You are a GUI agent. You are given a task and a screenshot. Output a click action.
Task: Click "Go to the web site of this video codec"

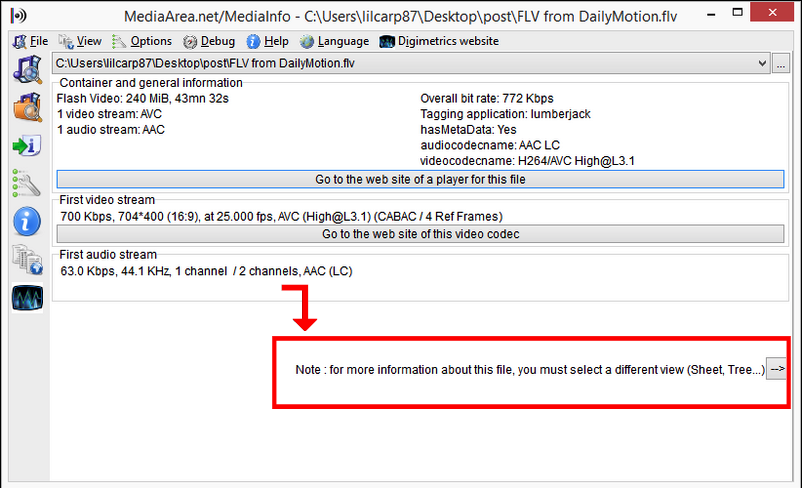click(x=420, y=234)
